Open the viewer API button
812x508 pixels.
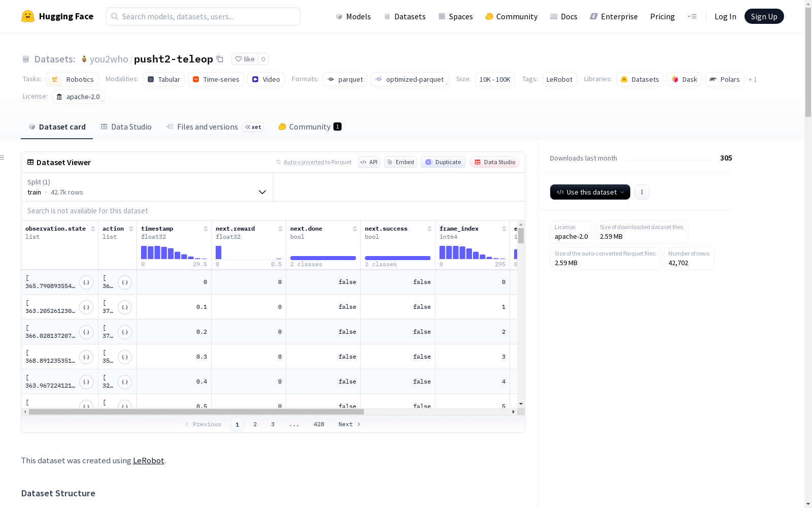click(369, 162)
